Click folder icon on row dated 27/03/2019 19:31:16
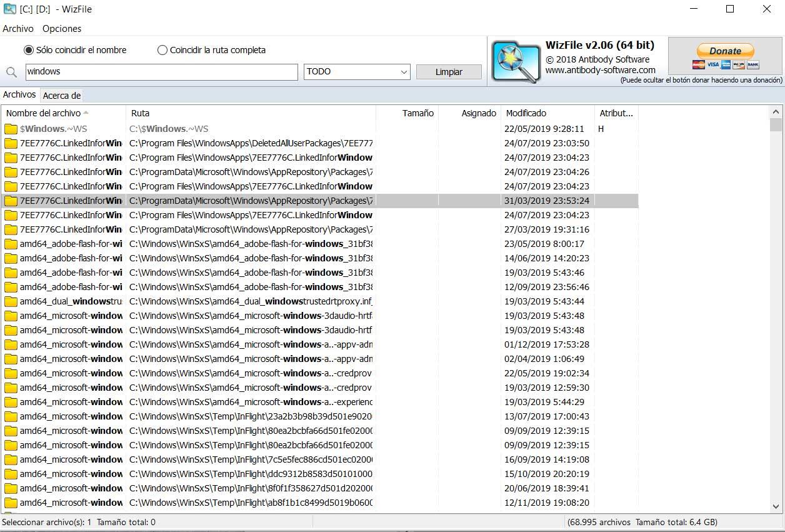 tap(11, 229)
